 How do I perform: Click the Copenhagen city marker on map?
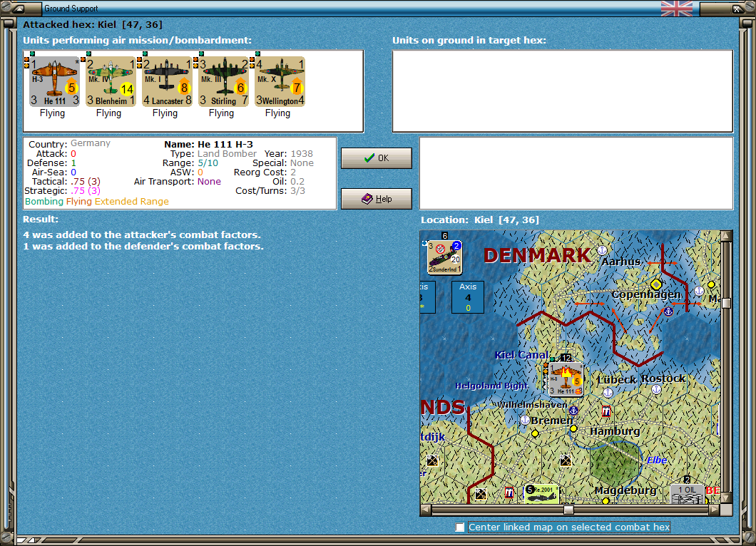pyautogui.click(x=655, y=284)
